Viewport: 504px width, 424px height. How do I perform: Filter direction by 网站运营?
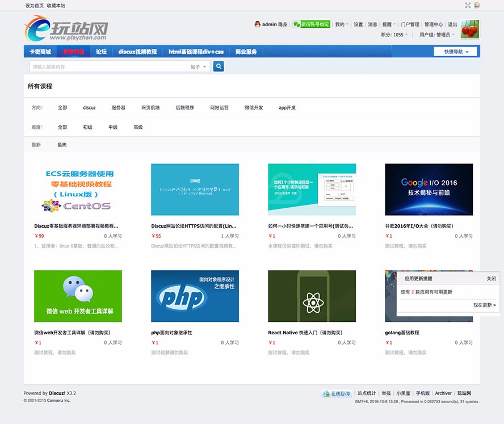coord(219,108)
